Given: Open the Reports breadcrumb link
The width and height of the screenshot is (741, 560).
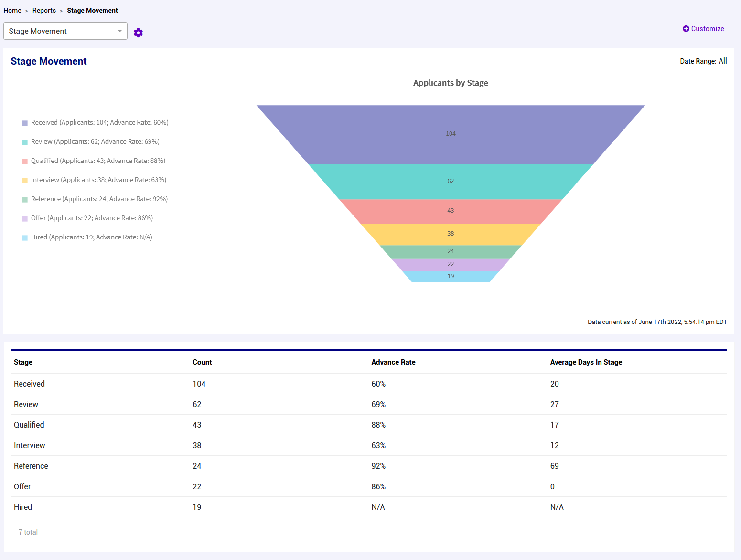Looking at the screenshot, I should click(44, 10).
